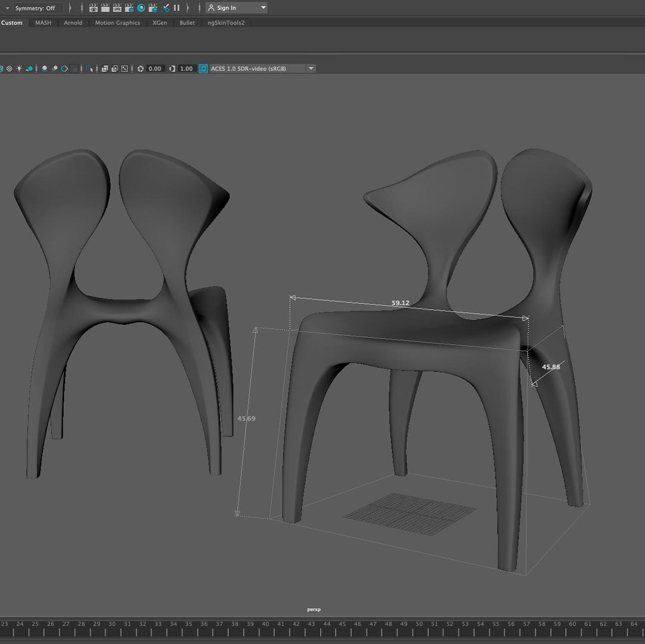Toggle the view transform color management icon

coord(204,69)
